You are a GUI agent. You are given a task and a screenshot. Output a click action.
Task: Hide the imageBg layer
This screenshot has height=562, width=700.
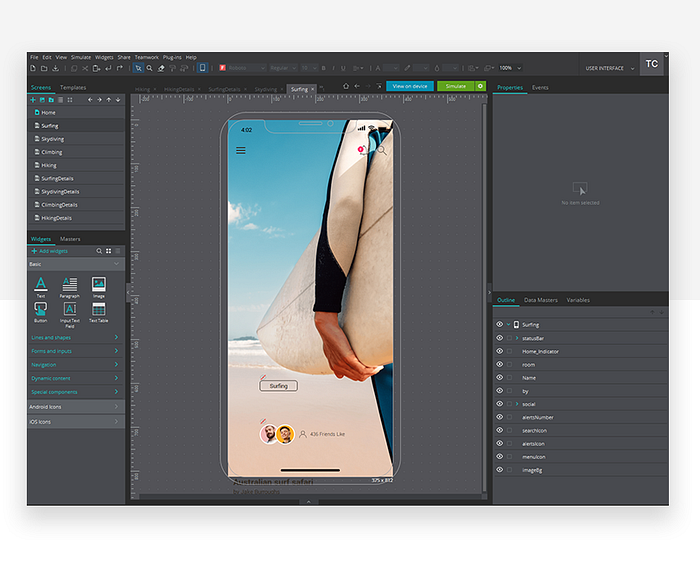(500, 470)
